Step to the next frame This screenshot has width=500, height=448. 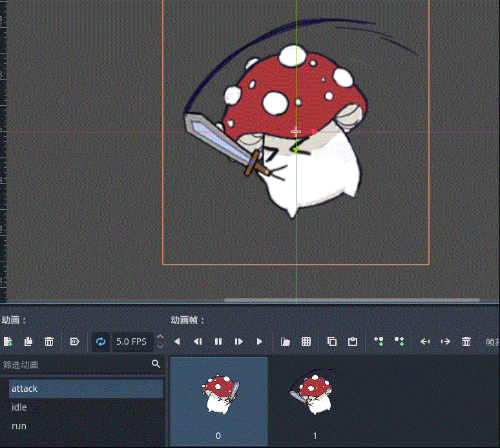239,341
